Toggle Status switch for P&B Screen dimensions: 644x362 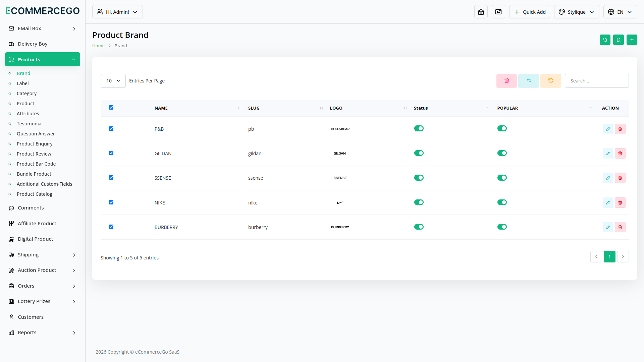click(x=419, y=129)
